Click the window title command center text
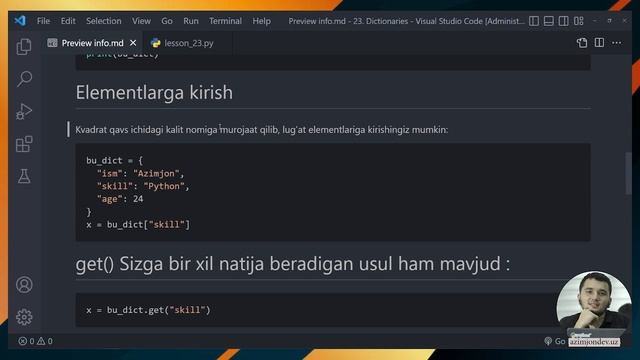This screenshot has width=640, height=360. point(406,21)
